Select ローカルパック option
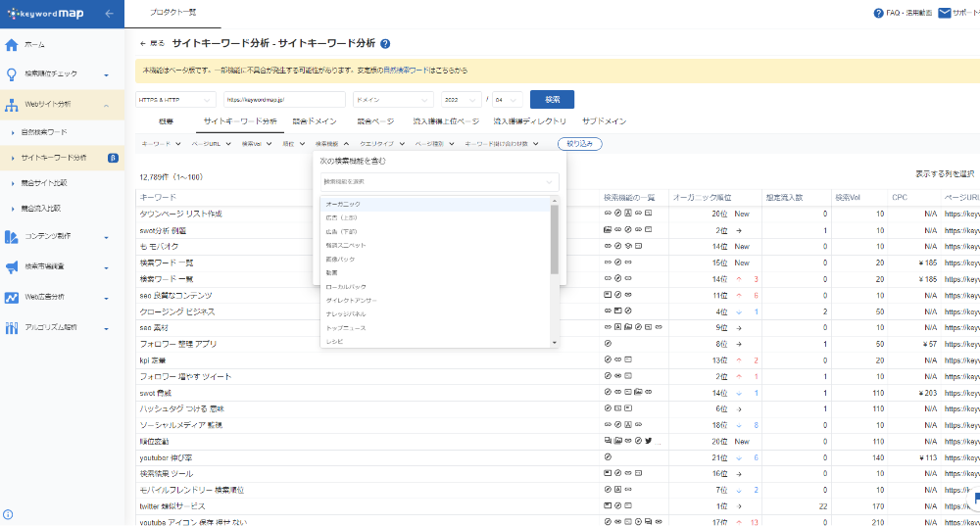This screenshot has width=980, height=526. (x=436, y=287)
